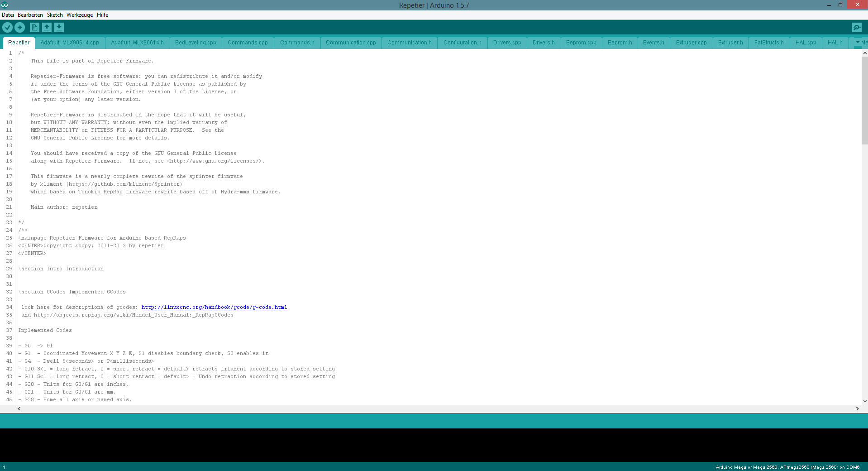This screenshot has height=471, width=868.
Task: Click the 'Main author: repetier' line
Action: coord(64,207)
